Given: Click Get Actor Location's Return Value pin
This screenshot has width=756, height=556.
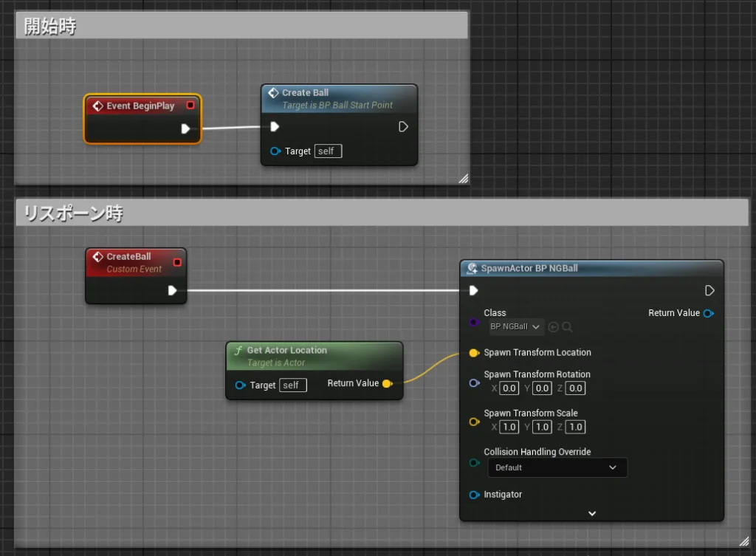Looking at the screenshot, I should click(x=387, y=383).
